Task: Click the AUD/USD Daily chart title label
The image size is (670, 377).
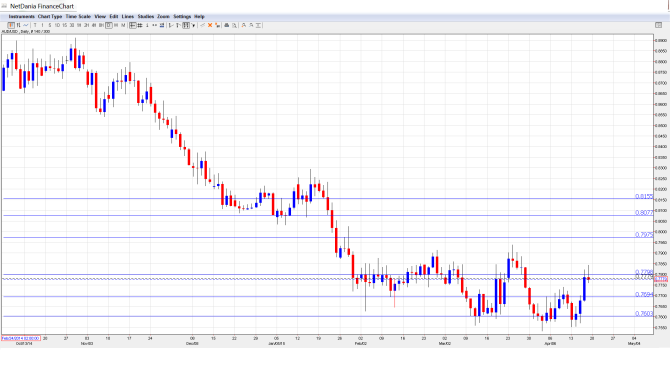Action: click(26, 32)
